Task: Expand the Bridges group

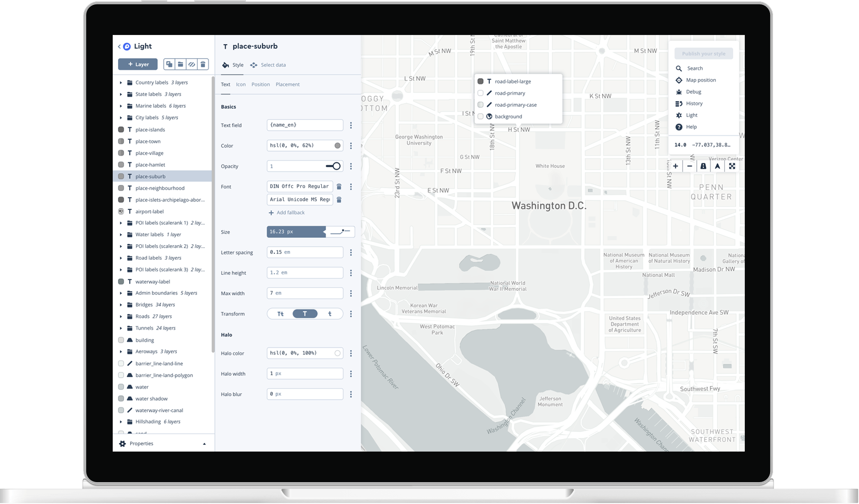Action: 121,305
